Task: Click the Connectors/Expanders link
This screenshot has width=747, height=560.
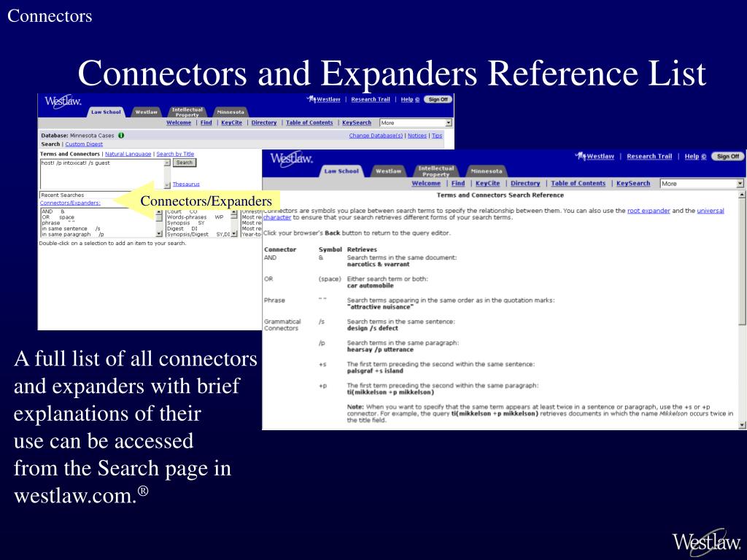Action: [70, 203]
